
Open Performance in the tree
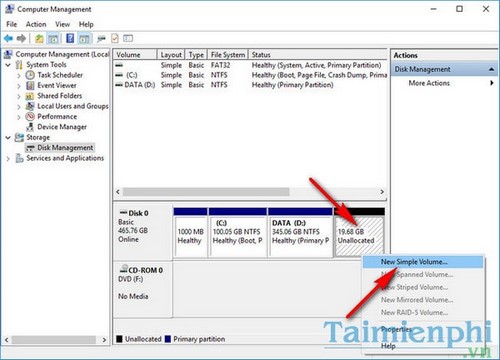pos(57,116)
